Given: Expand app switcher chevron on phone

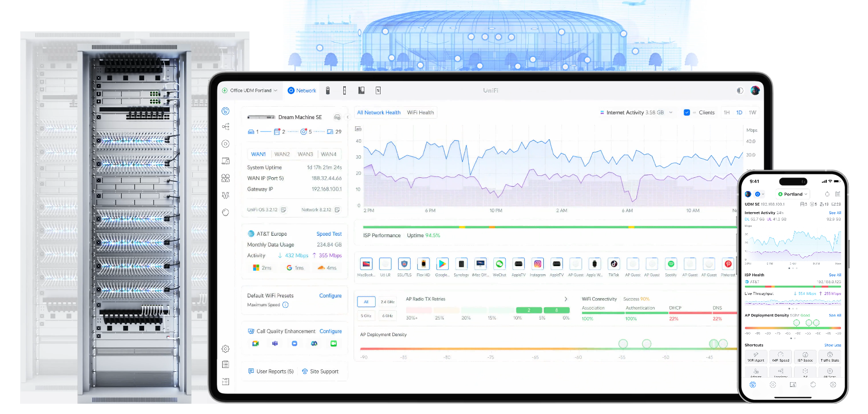Looking at the screenshot, I should click(763, 194).
